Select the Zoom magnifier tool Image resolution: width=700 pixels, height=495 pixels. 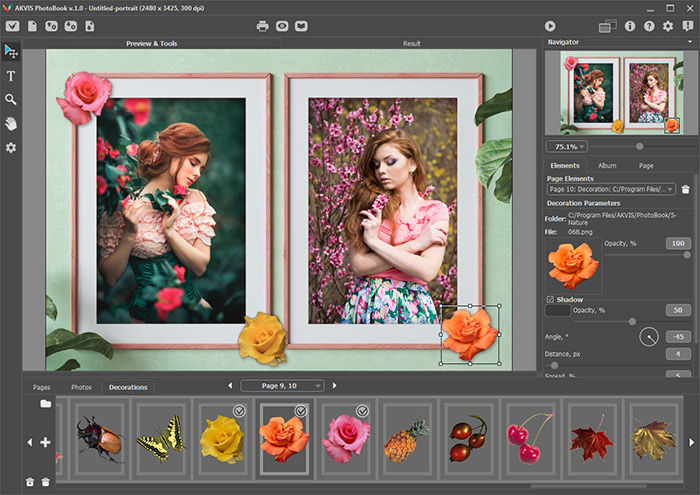point(11,99)
